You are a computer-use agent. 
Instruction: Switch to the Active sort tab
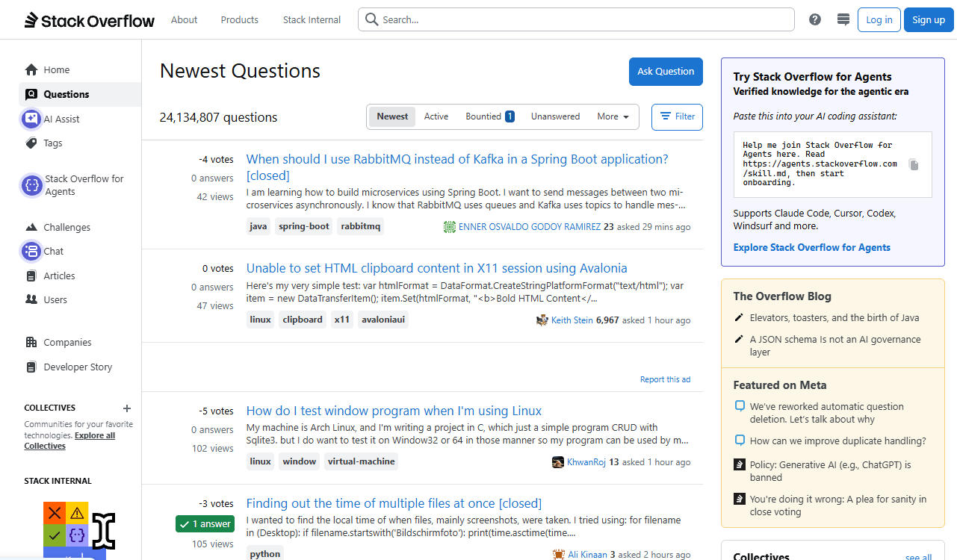(436, 116)
